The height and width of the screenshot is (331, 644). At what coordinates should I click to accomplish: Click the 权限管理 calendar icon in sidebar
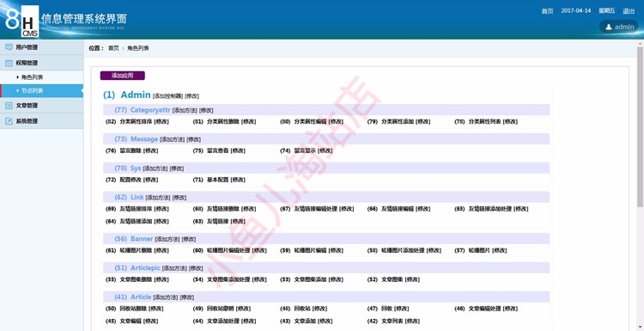pos(9,63)
